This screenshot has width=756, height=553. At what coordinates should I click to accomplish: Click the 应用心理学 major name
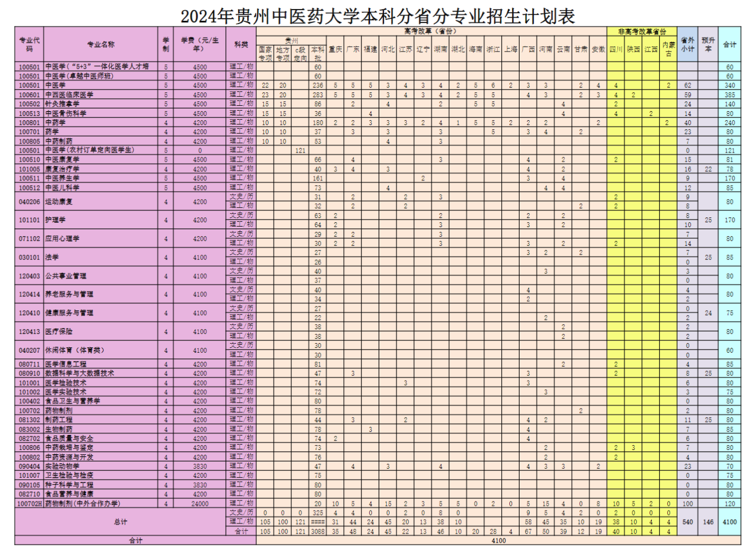tap(62, 239)
